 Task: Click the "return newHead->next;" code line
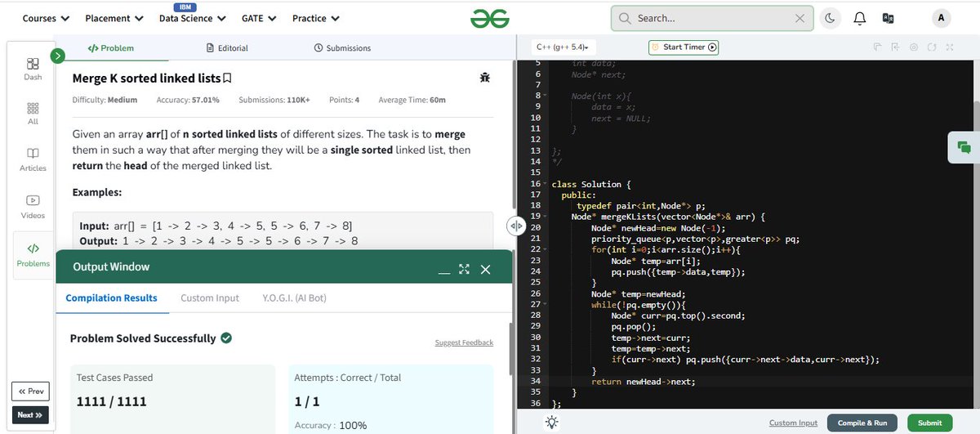(644, 381)
